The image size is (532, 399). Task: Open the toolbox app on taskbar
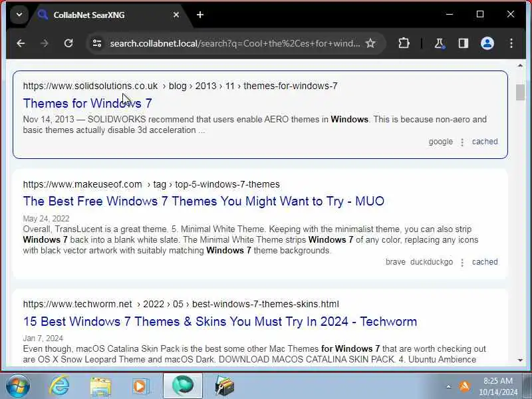pos(224,386)
